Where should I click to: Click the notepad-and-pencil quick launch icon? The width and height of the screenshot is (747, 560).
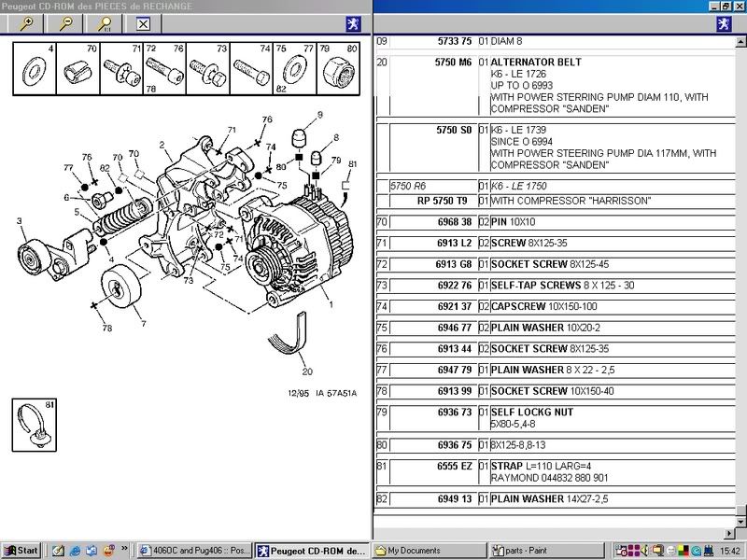pos(58,551)
